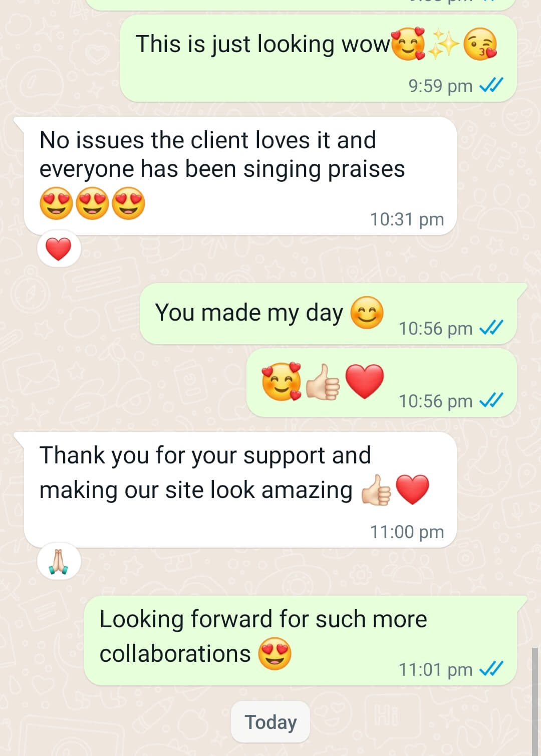Tap the folded hands reaction badge

[x=59, y=562]
